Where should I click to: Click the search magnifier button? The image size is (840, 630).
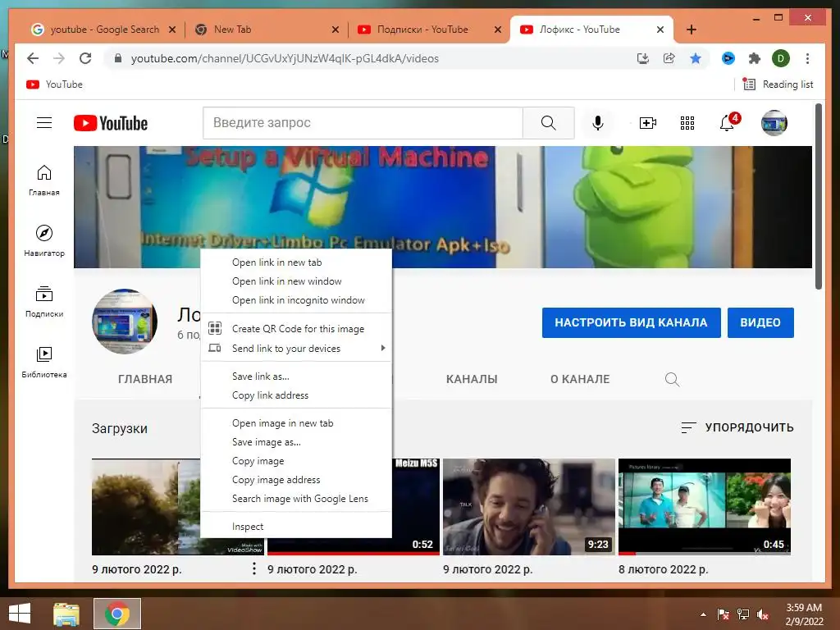coord(548,123)
